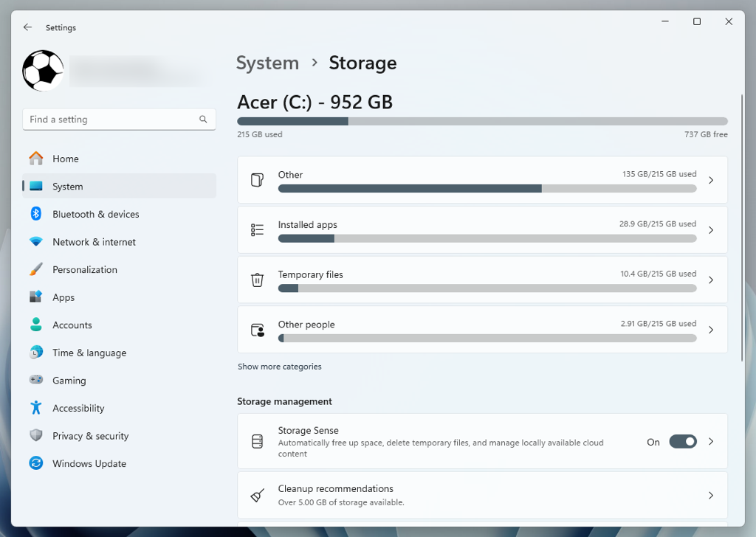Image resolution: width=756 pixels, height=537 pixels.
Task: Expand the Installed apps chevron
Action: coord(711,230)
